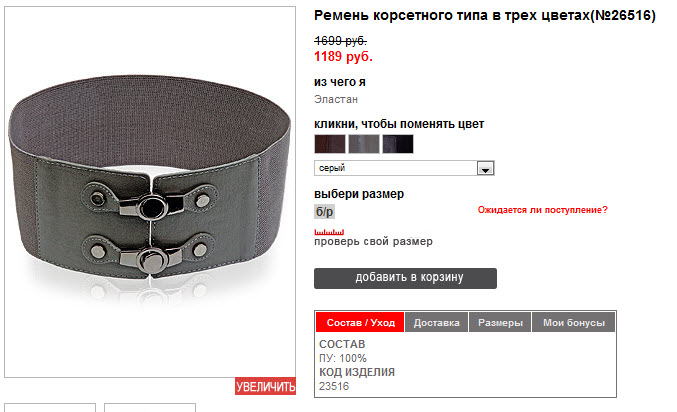Screen dimensions: 677x412
Task: Click the red ruler size-check icon
Action: pos(329,232)
